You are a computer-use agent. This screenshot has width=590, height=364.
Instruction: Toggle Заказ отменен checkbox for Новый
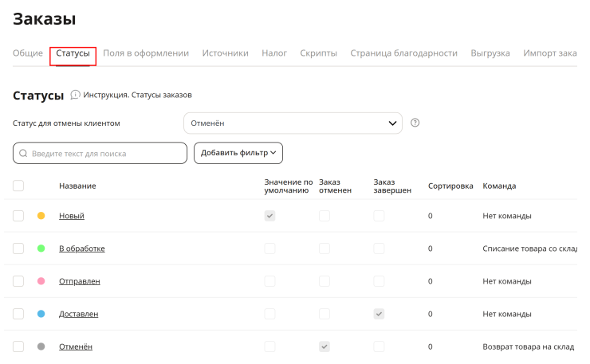(324, 216)
